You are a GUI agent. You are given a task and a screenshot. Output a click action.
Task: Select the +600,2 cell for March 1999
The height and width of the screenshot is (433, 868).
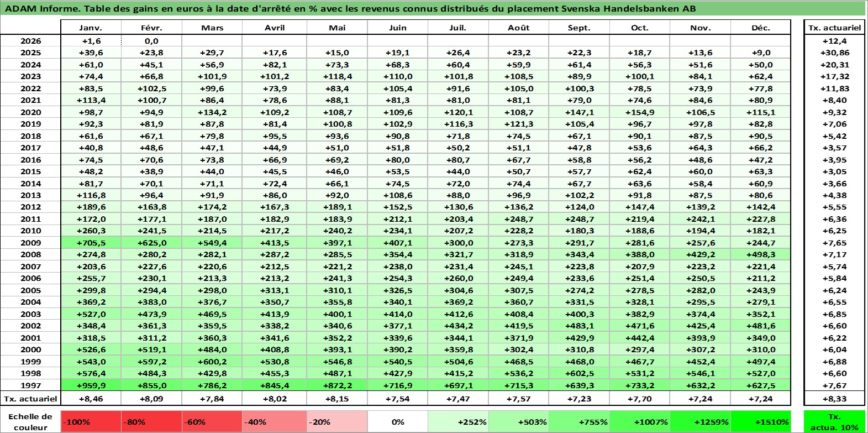point(212,362)
